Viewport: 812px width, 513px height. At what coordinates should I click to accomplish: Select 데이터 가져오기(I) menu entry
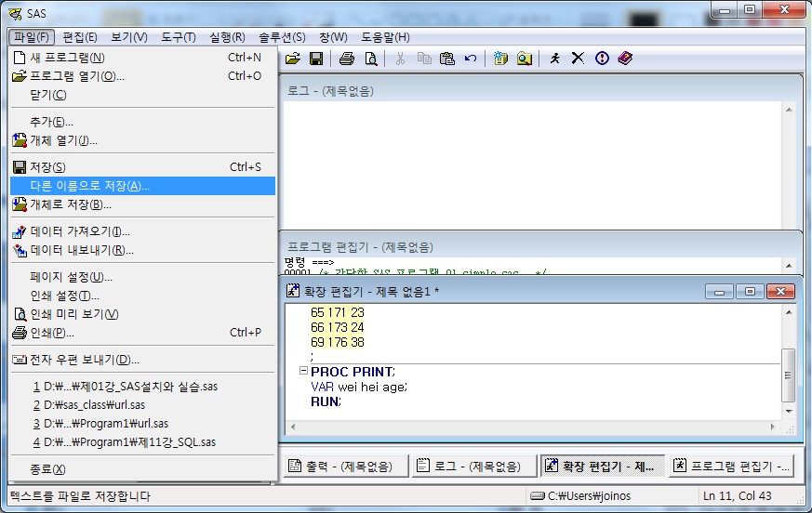click(142, 231)
